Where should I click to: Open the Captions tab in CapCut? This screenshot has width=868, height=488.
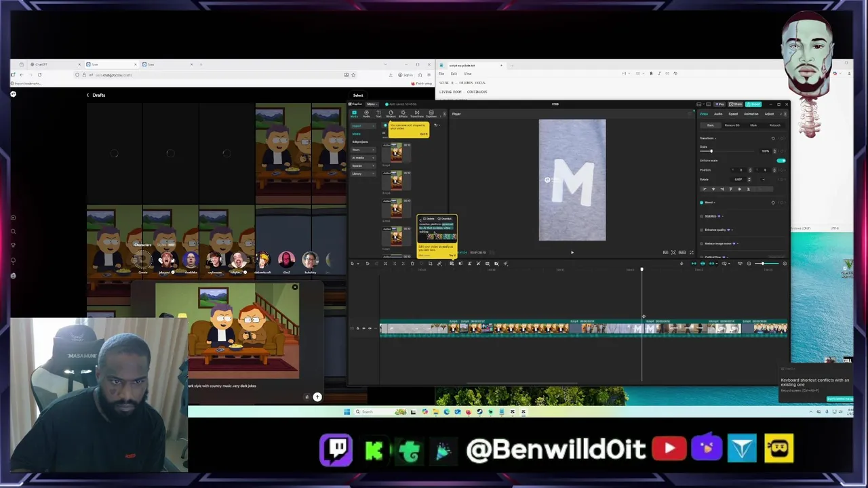point(431,114)
